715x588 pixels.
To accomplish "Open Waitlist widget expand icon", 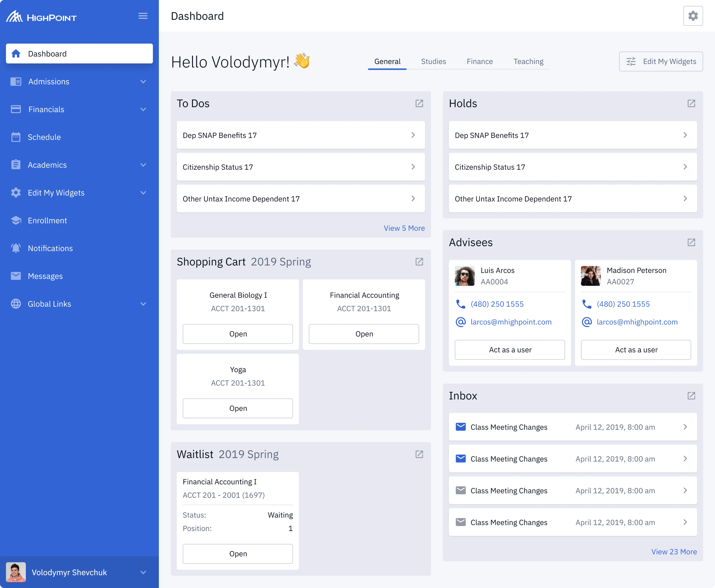I will tap(419, 454).
